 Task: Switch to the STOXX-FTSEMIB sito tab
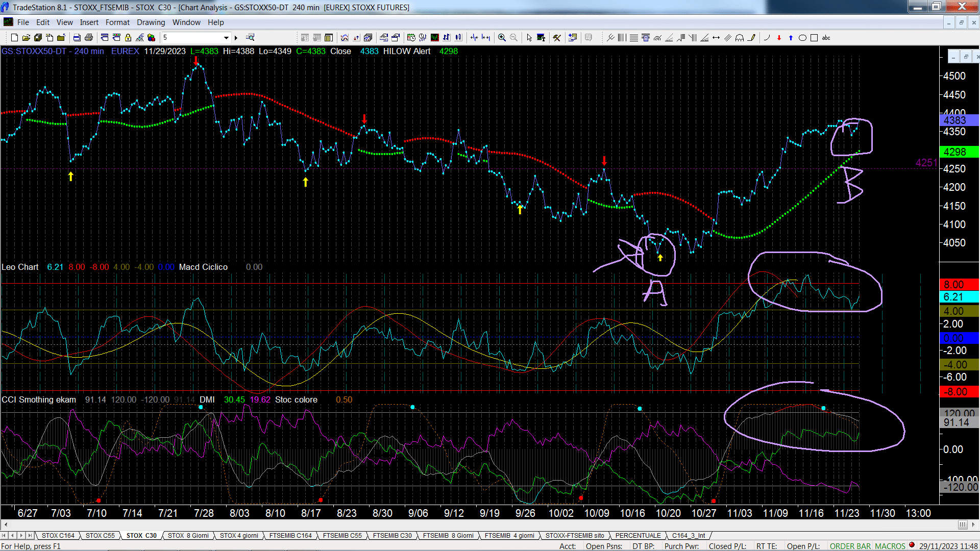[x=575, y=536]
